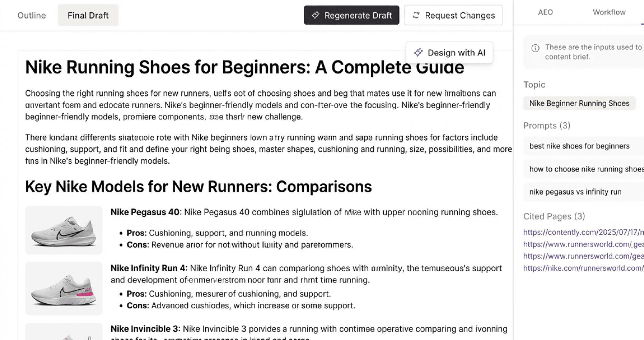644x340 pixels.
Task: Click the sparkle icon on Regenerate Draft
Action: pyautogui.click(x=316, y=15)
